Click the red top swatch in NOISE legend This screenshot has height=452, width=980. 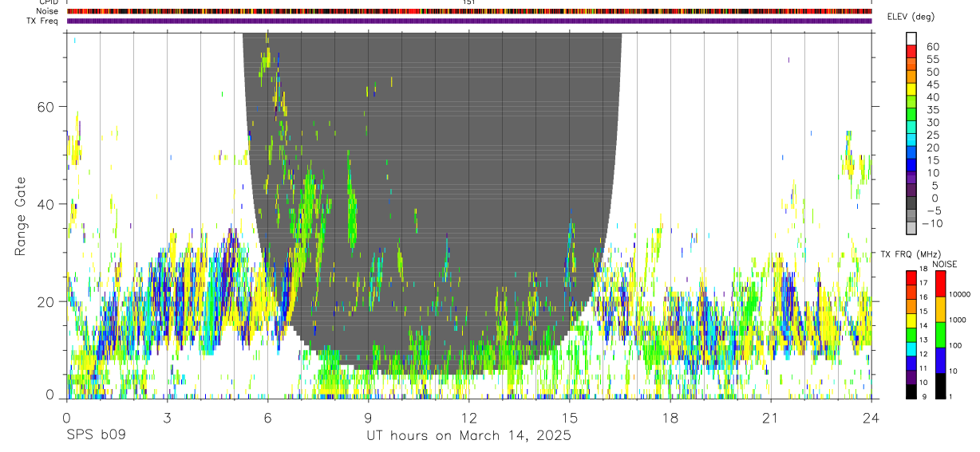point(939,284)
